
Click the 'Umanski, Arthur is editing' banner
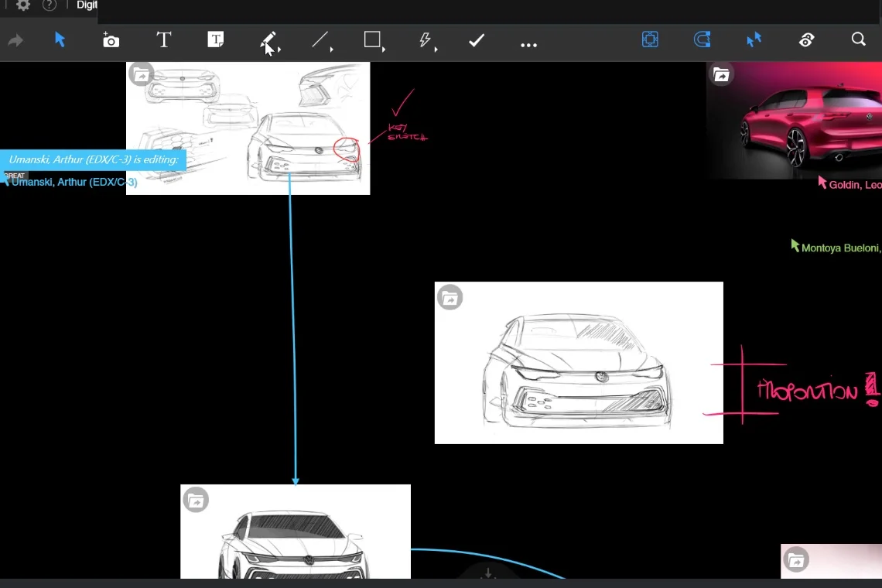coord(94,160)
